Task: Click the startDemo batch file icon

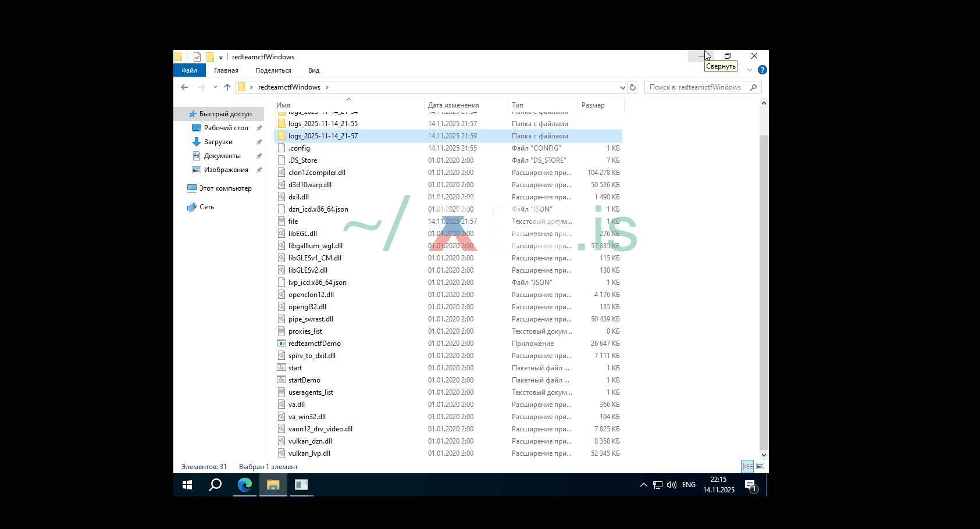Action: (282, 380)
